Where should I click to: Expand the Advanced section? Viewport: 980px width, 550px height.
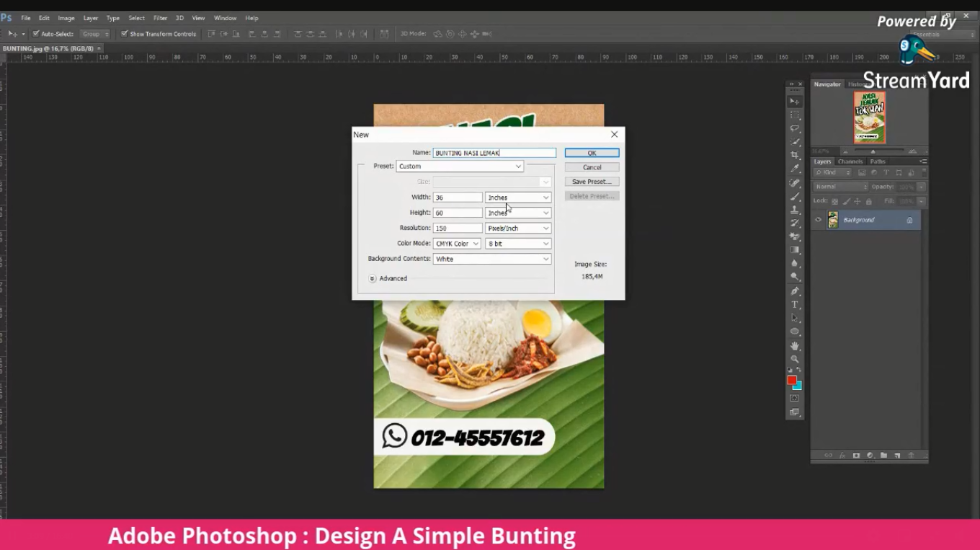[x=373, y=278]
